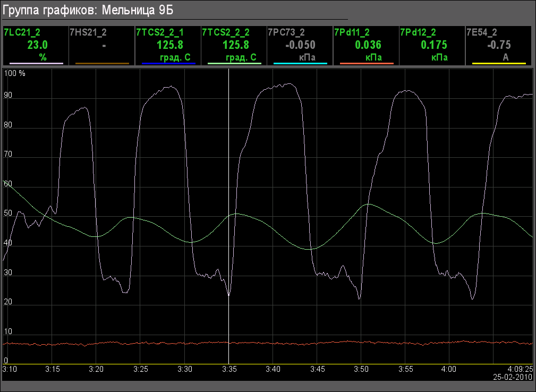The image size is (536, 392).
Task: Select the 7E54_2 tag name
Action: coord(482,32)
